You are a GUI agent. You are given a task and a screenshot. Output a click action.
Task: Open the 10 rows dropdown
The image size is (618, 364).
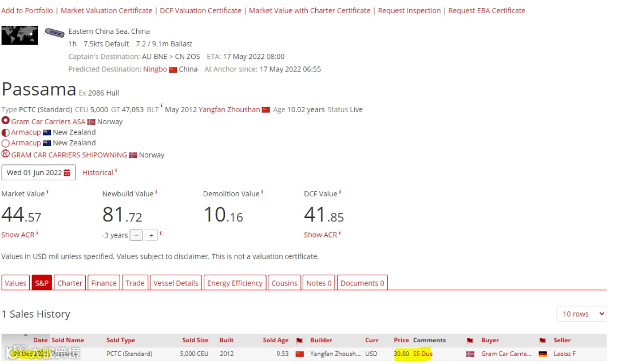coord(582,314)
